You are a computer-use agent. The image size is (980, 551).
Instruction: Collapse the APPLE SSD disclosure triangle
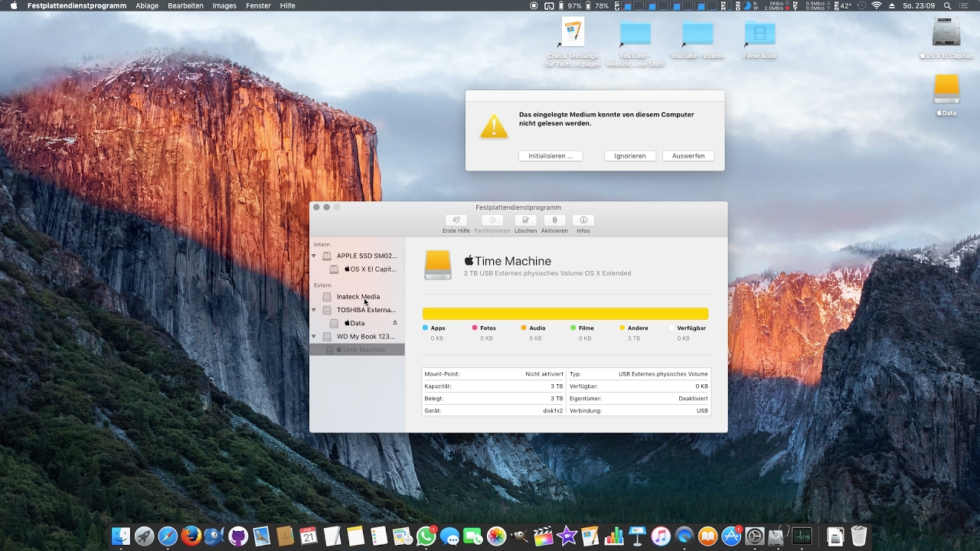[x=314, y=256]
